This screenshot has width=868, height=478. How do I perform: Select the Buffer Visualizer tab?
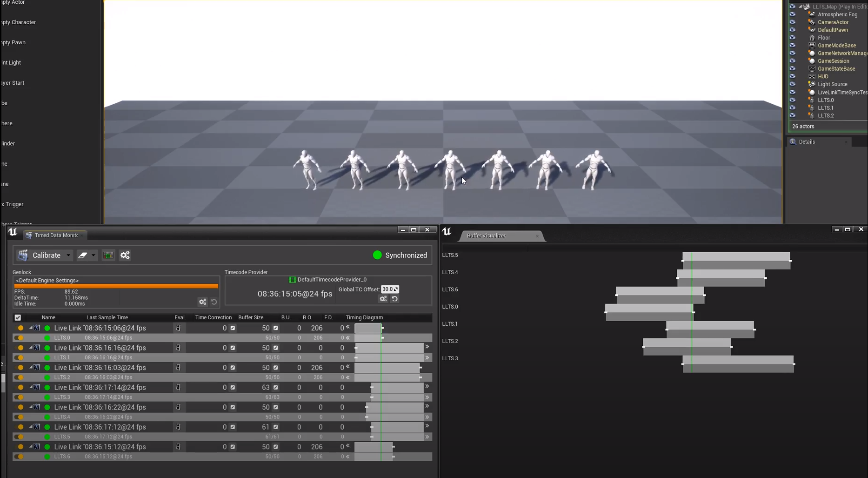pyautogui.click(x=501, y=236)
